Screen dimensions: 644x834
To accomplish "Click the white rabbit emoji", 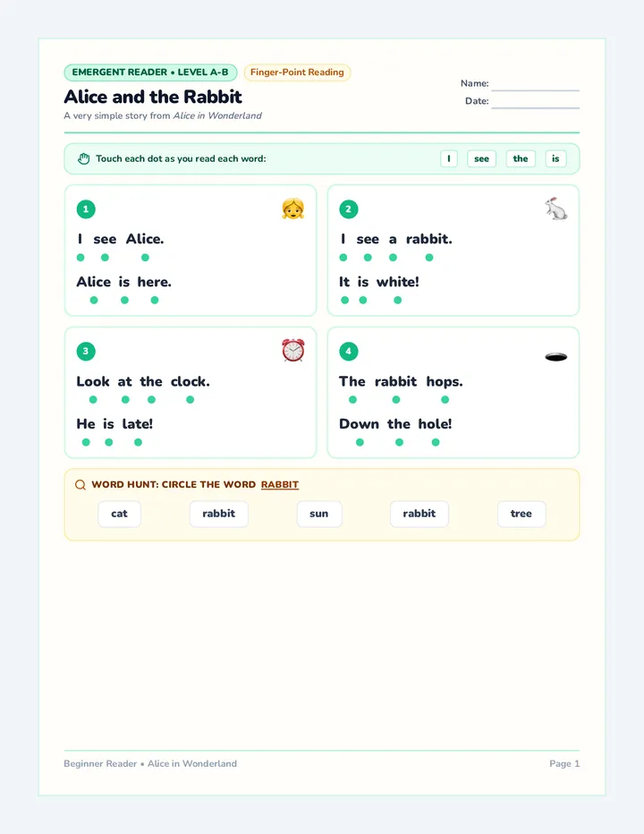I will [x=556, y=208].
